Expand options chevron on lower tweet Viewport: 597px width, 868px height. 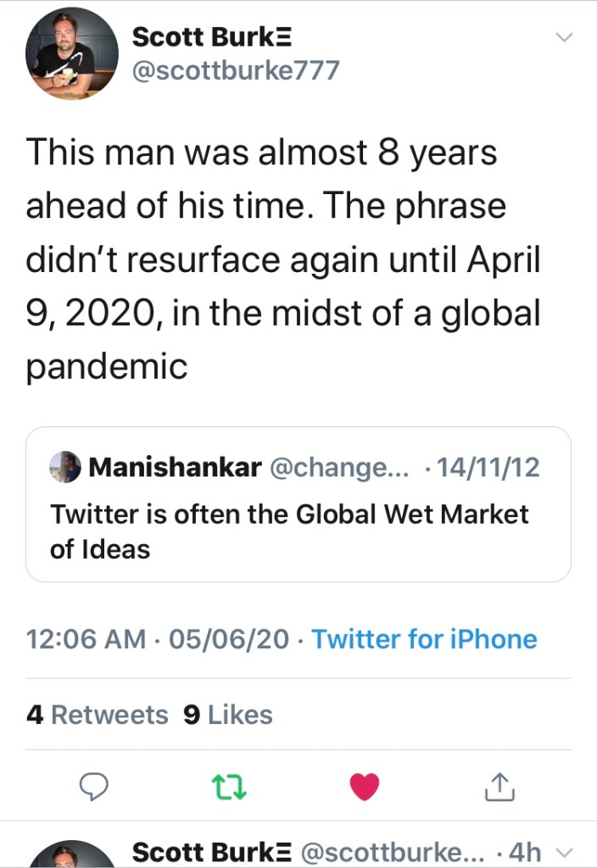point(567,853)
